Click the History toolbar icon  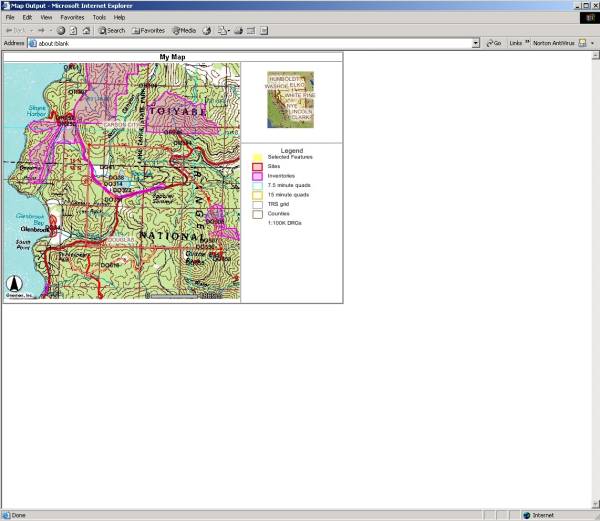[x=206, y=30]
